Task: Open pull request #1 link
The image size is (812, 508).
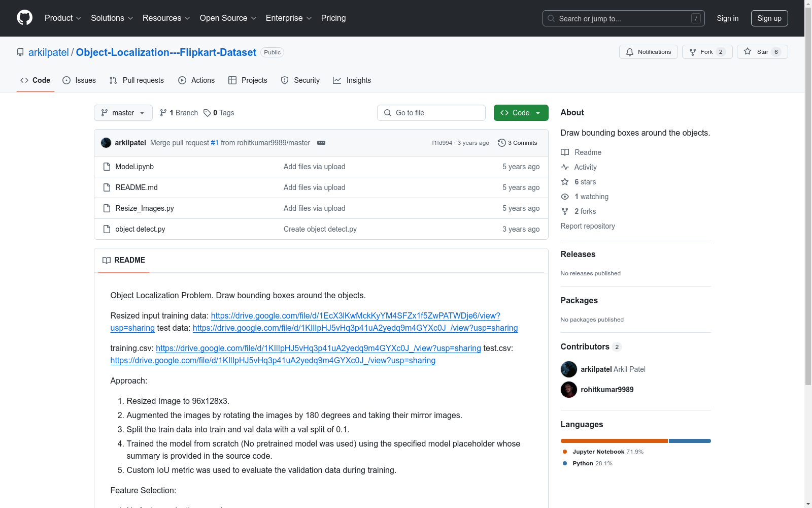Action: [x=215, y=143]
